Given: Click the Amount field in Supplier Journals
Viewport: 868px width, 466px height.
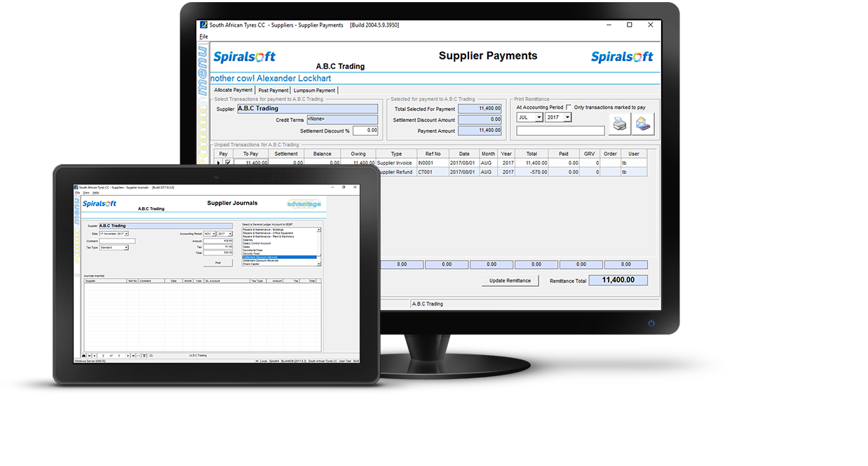Looking at the screenshot, I should 218,241.
